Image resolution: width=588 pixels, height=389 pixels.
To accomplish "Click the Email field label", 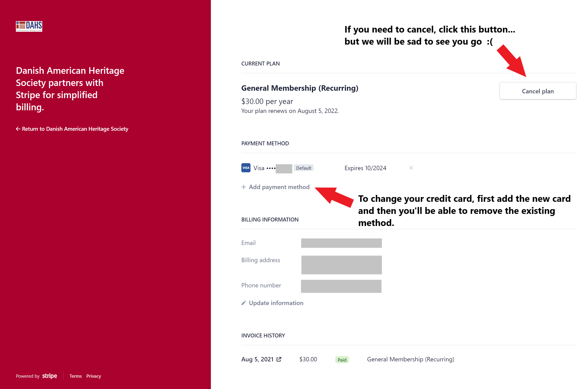I will 248,243.
